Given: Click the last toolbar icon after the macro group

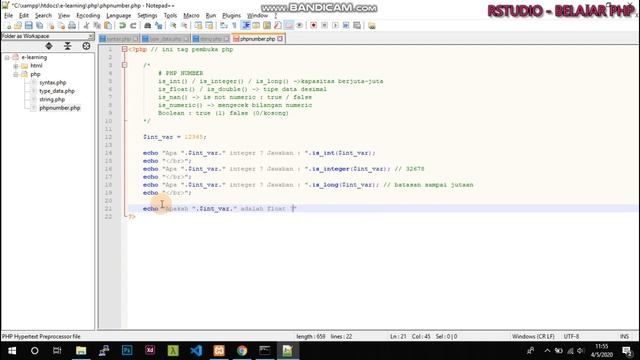Looking at the screenshot, I should tap(371, 26).
